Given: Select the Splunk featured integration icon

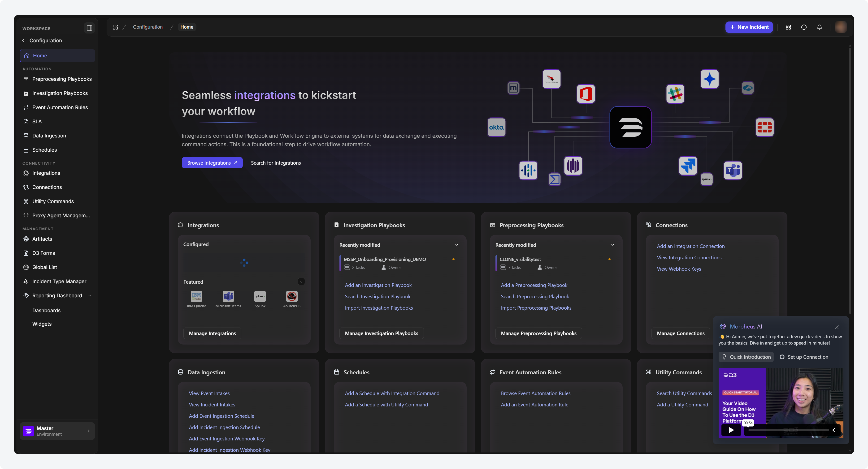Looking at the screenshot, I should click(260, 296).
